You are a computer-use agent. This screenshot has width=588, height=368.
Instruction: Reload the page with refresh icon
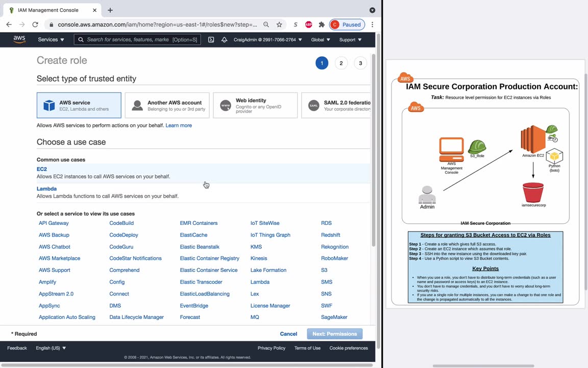pos(35,25)
